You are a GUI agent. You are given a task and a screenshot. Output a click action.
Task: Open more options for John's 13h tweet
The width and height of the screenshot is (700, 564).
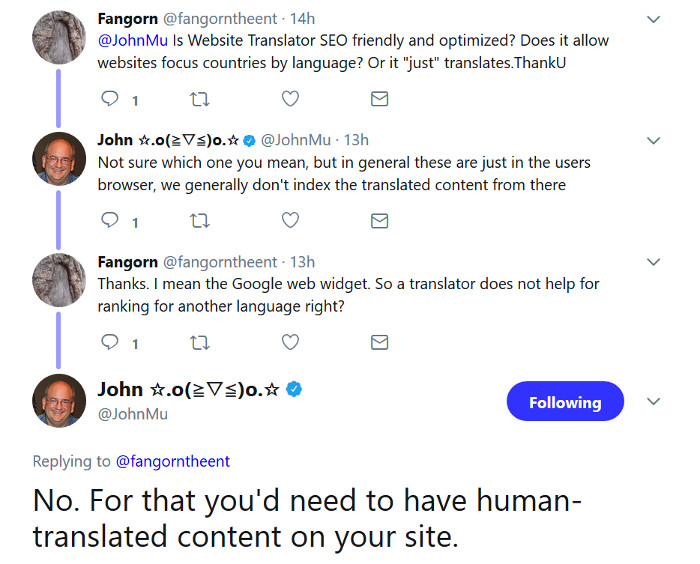pos(654,140)
